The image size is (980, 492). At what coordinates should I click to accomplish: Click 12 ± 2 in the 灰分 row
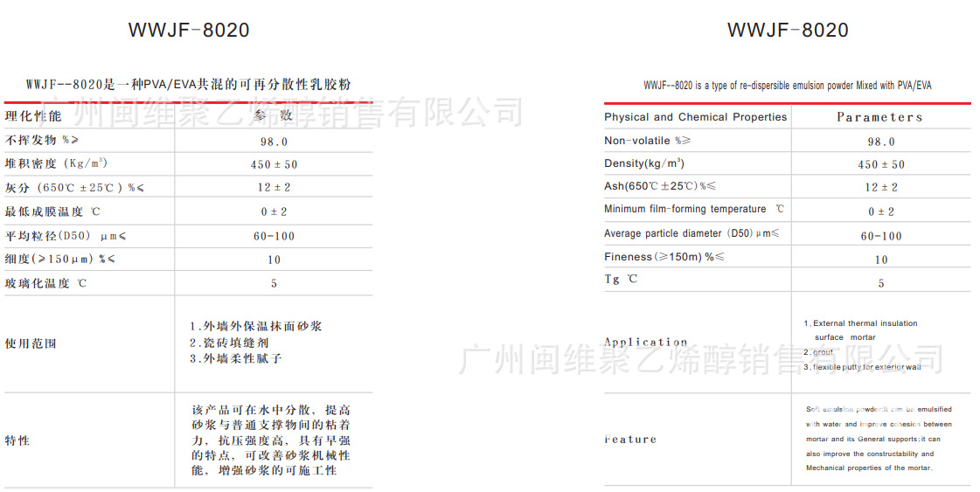tap(274, 188)
